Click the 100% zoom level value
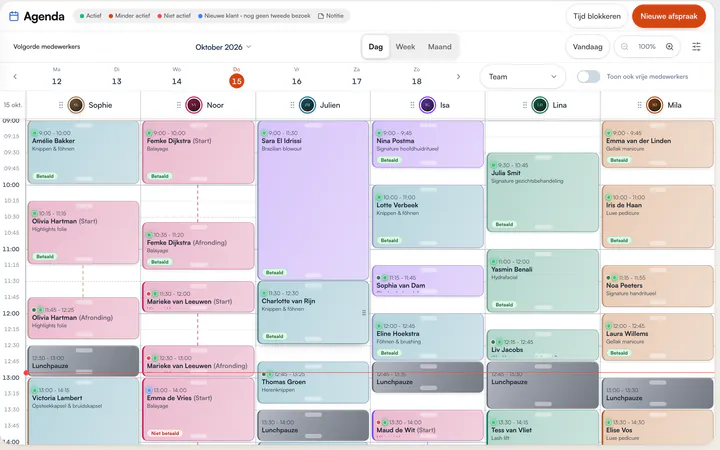Screen dimensions: 720x450 pyautogui.click(x=647, y=47)
